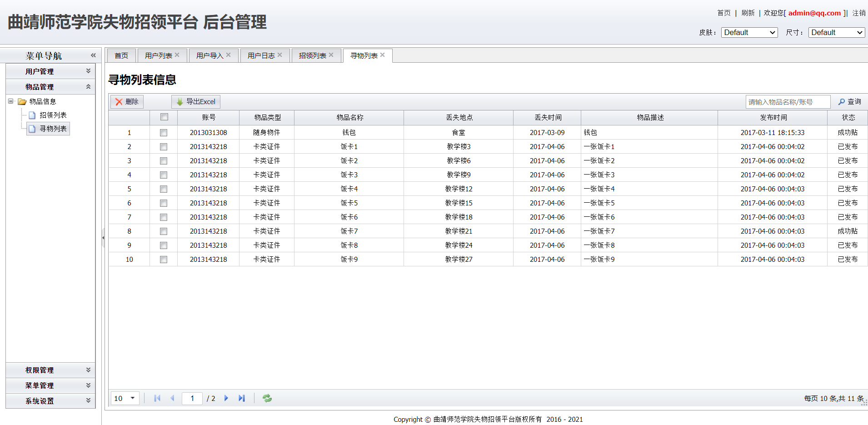
Task: Check the row 10 饭卡9 checkbox
Action: pos(164,260)
